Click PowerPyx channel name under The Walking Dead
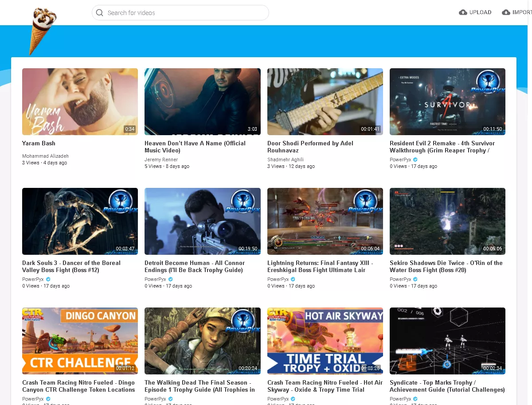Screen dimensions: 532x405 155,399
